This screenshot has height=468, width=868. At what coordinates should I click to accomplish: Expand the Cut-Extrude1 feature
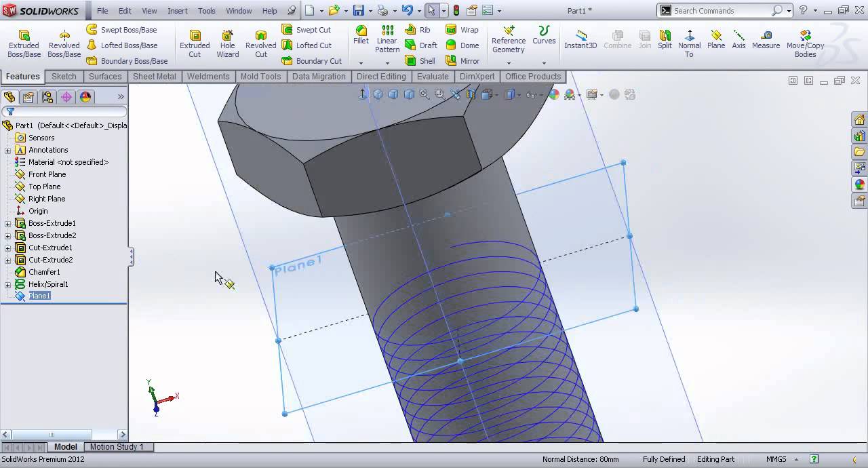8,248
